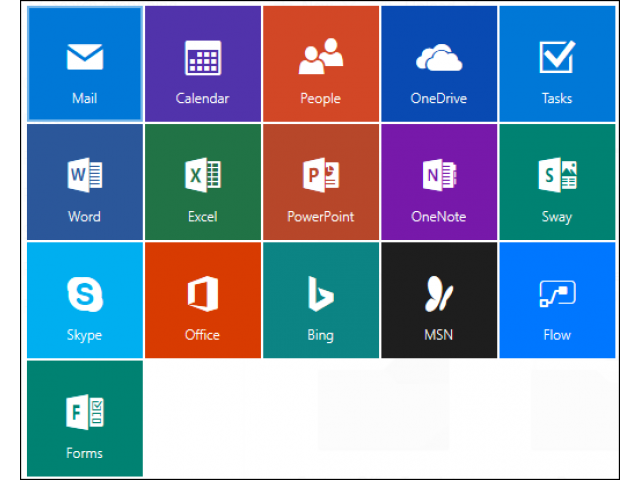Screen dimensions: 640x480
Task: Go to the Bing tile
Action: pyautogui.click(x=321, y=300)
